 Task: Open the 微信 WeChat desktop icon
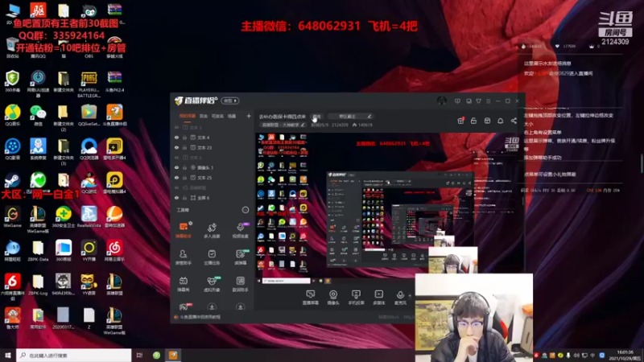point(38,115)
